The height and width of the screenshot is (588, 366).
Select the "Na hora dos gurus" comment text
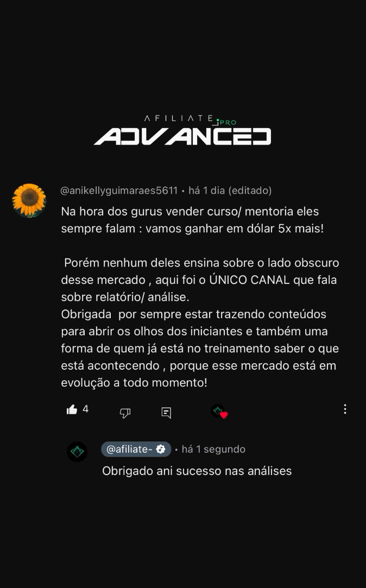click(190, 220)
